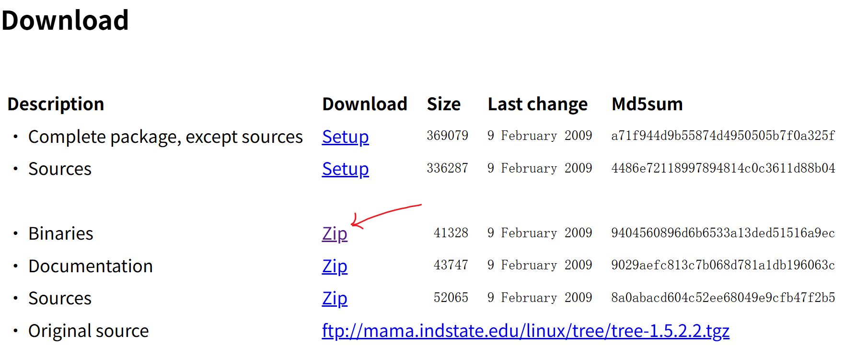Click the Download page heading

pos(64,20)
